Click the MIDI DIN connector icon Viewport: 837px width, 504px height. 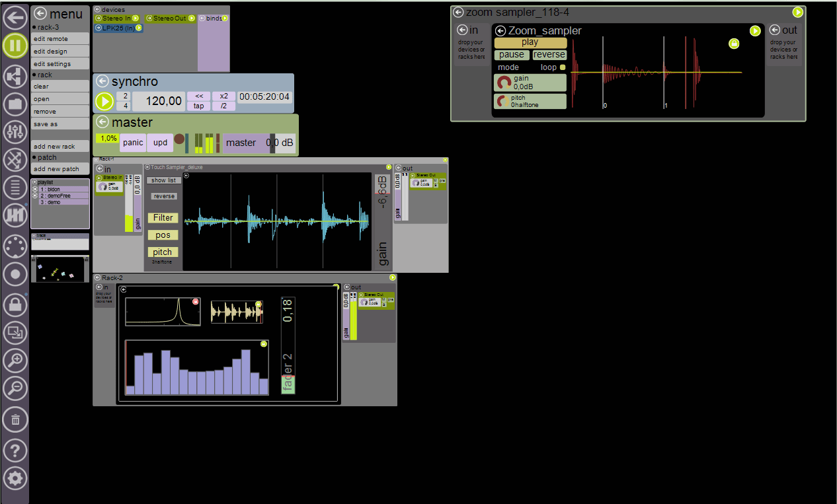coord(15,246)
